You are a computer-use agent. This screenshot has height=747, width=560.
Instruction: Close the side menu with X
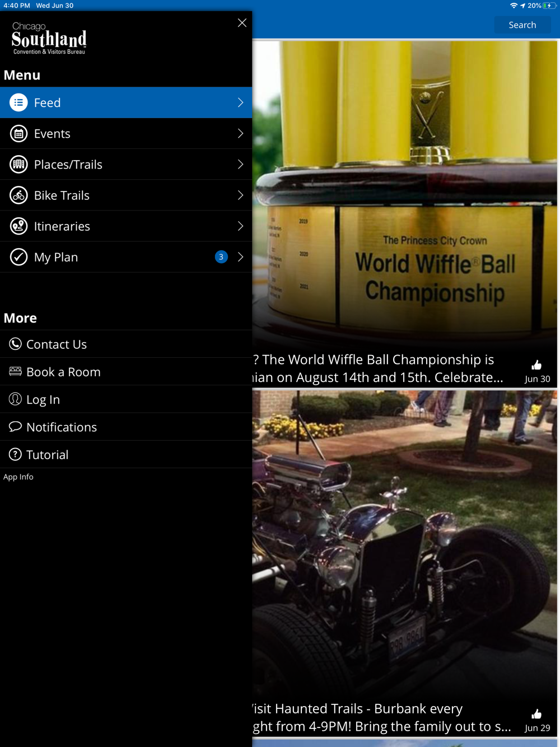click(242, 23)
